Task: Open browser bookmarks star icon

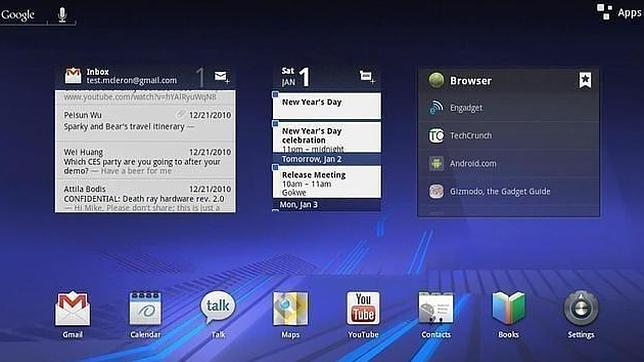Action: point(585,80)
